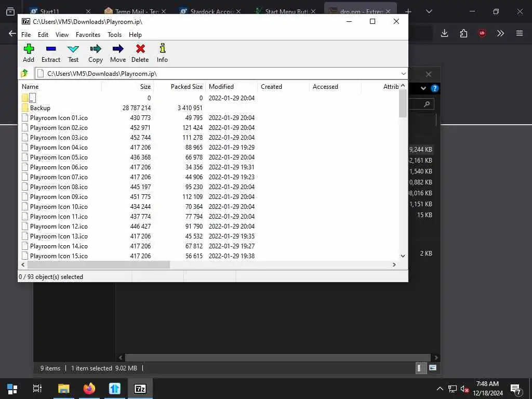Click the Copy toolbar icon
Viewport: 532px width, 399px height.
coord(96,49)
